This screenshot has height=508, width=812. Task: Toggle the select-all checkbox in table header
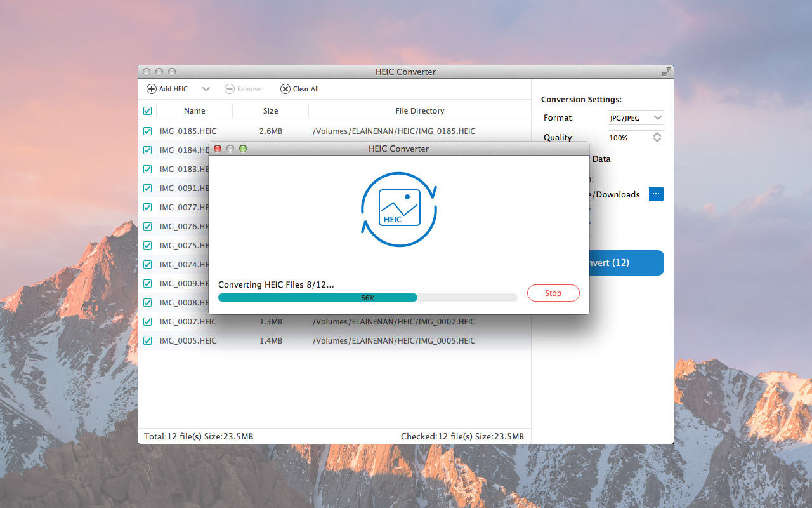pyautogui.click(x=148, y=110)
